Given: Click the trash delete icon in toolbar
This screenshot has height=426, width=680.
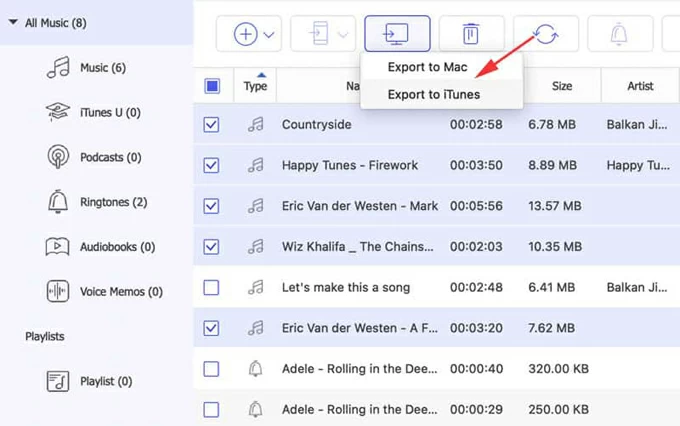Looking at the screenshot, I should (471, 34).
